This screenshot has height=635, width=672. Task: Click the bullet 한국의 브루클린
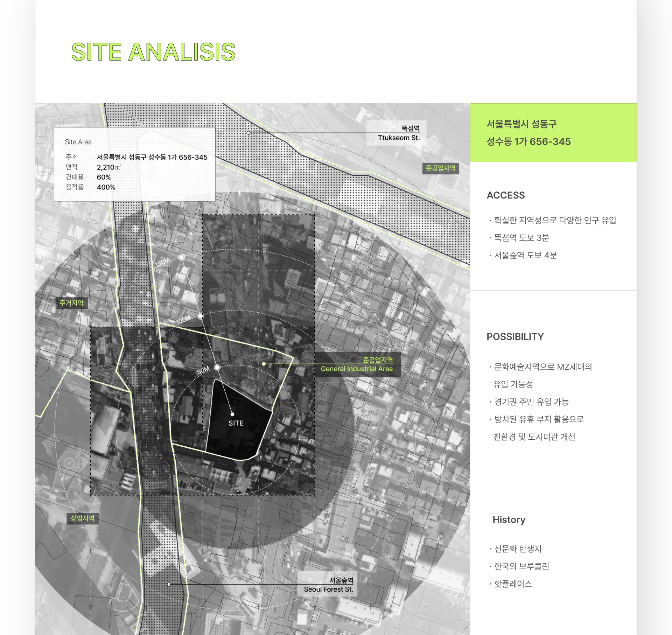click(x=519, y=566)
